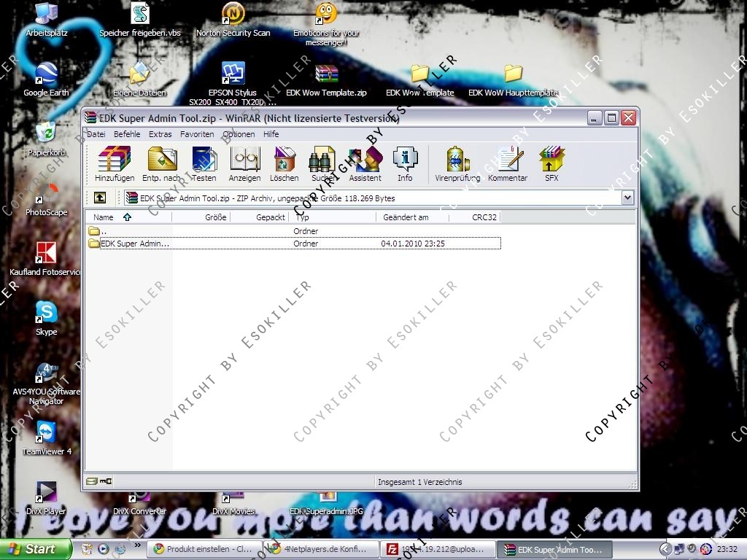This screenshot has height=560, width=747.
Task: Open the Befehle menu
Action: 127,134
